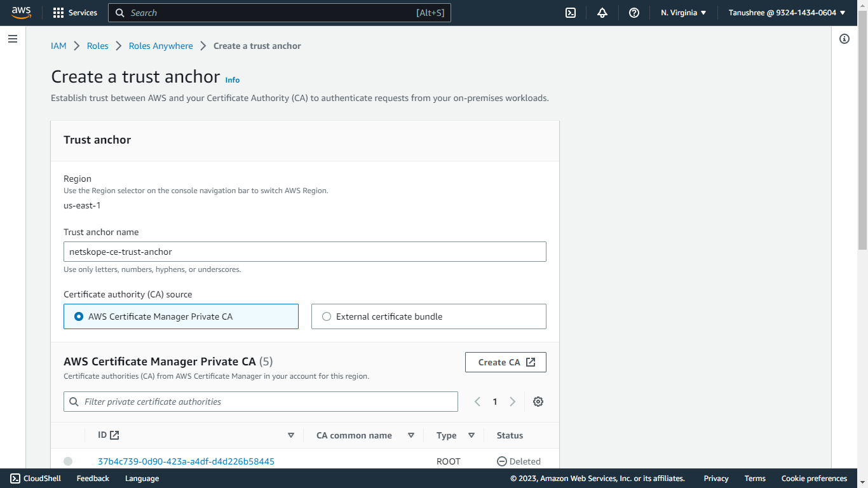This screenshot has width=868, height=488.
Task: Click the Trust anchor name field
Action: (305, 252)
